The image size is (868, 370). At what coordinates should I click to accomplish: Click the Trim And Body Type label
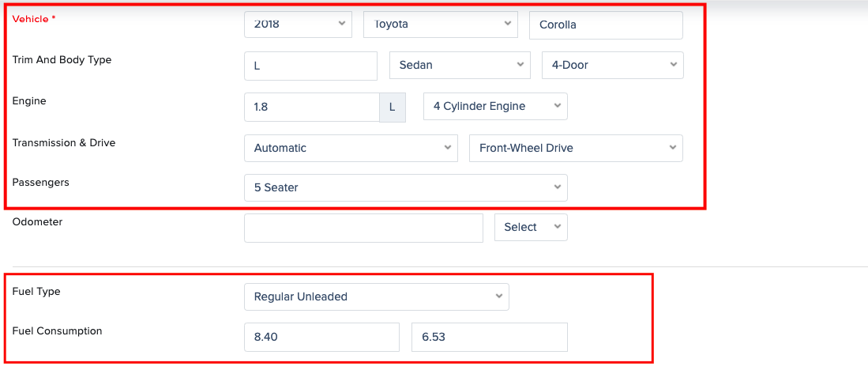pos(62,60)
